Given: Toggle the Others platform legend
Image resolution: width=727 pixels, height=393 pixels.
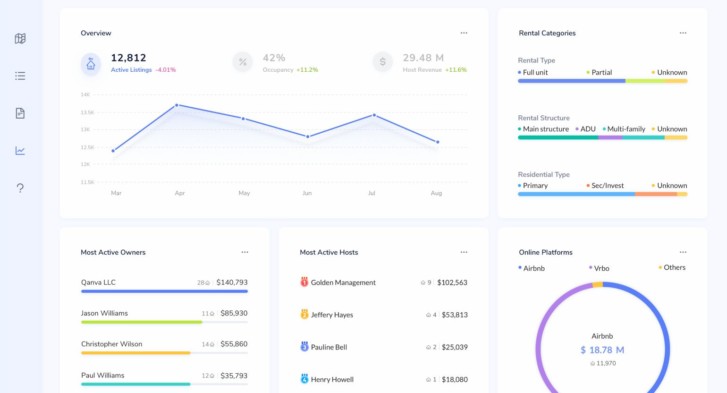Looking at the screenshot, I should tap(672, 267).
